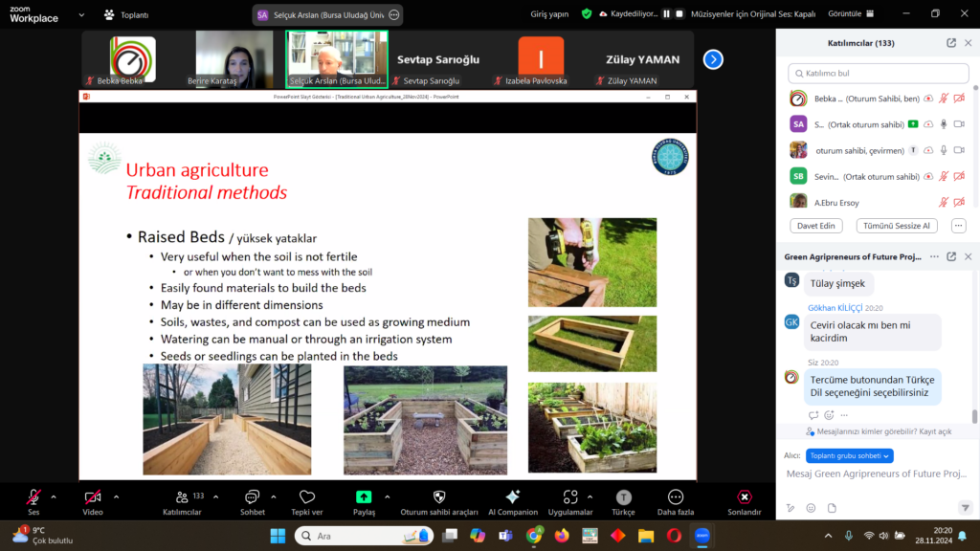Open the Toplantı grubu sohbeti recipient dropdown
Image resolution: width=980 pixels, height=551 pixels.
pos(849,456)
